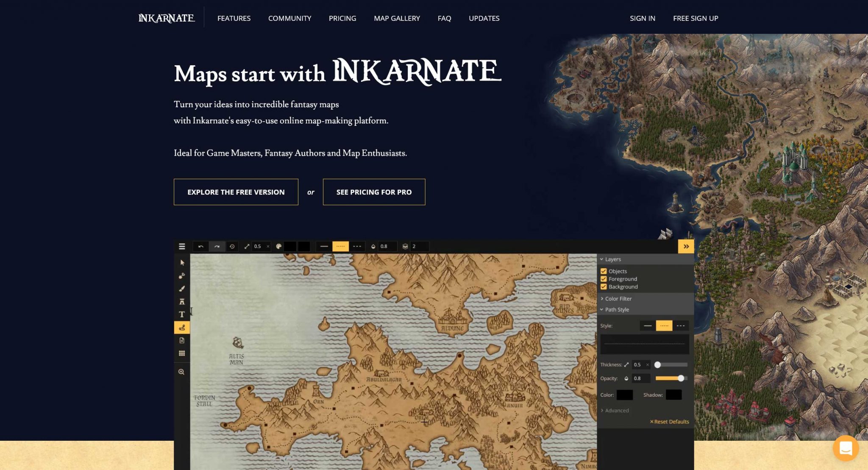
Task: Select dashed Style in Path Style panel
Action: [681, 326]
